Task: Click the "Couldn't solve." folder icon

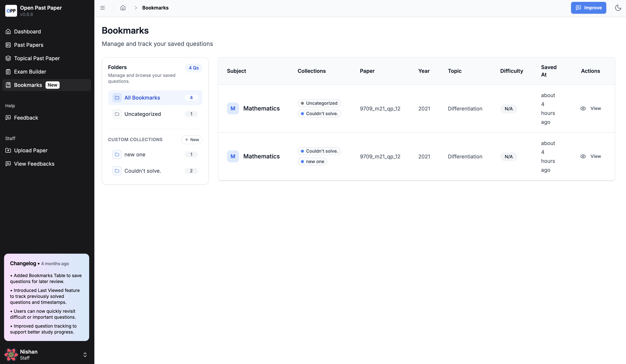Action: click(117, 171)
